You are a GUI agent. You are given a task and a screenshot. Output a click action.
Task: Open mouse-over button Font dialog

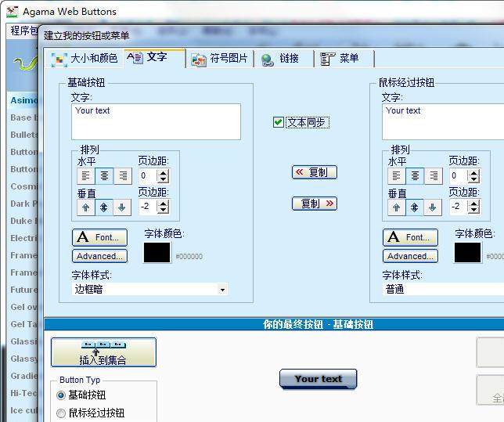(x=410, y=237)
